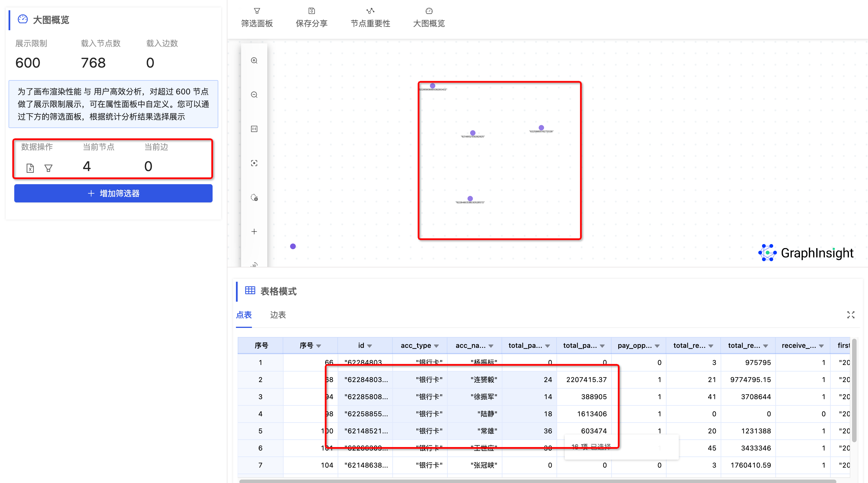Zoom in on the graph canvas

click(254, 60)
